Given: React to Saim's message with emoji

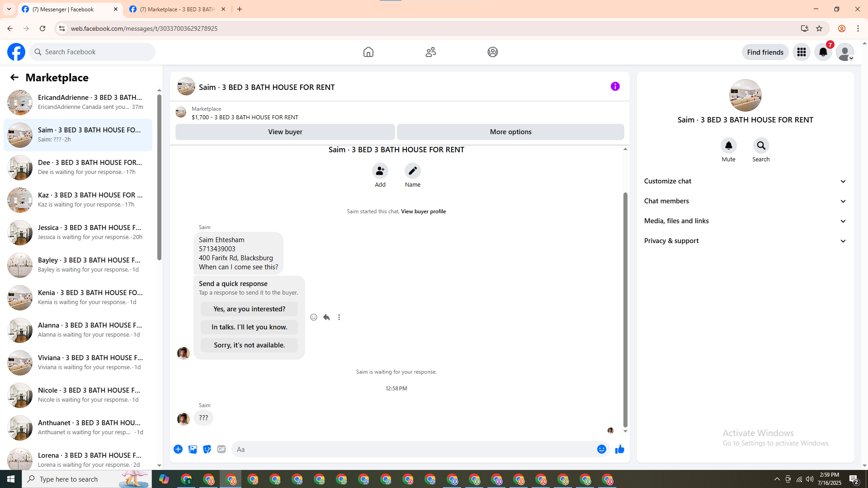Looking at the screenshot, I should pyautogui.click(x=314, y=317).
